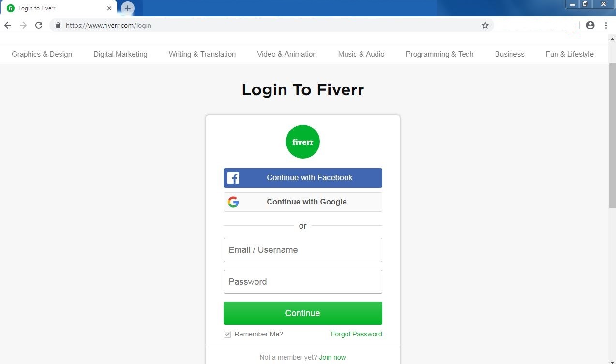616x364 pixels.
Task: Bookmark this page with the star icon
Action: (485, 25)
